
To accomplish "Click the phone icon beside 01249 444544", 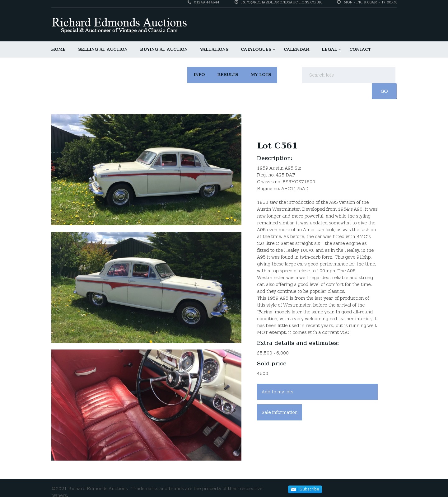I will click(x=189, y=2).
